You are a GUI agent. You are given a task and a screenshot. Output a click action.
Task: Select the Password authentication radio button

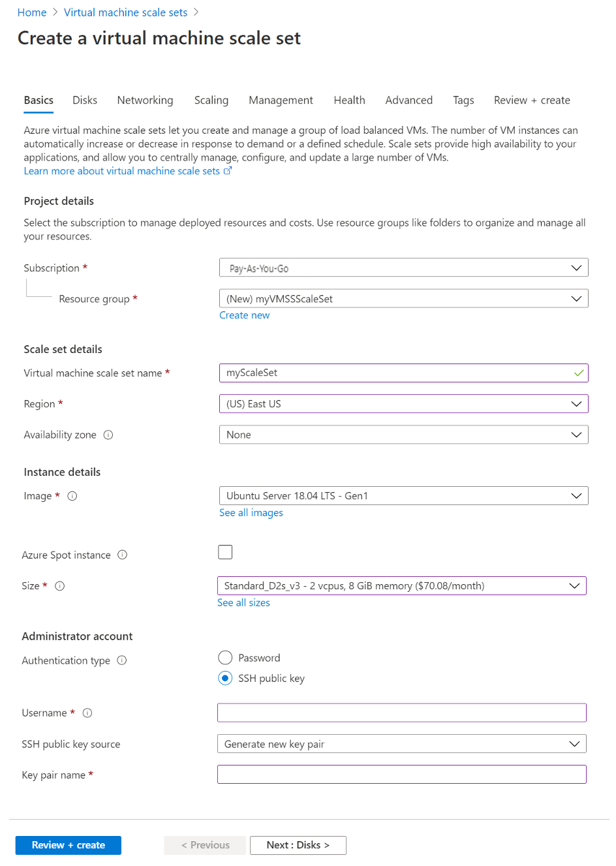[225, 657]
